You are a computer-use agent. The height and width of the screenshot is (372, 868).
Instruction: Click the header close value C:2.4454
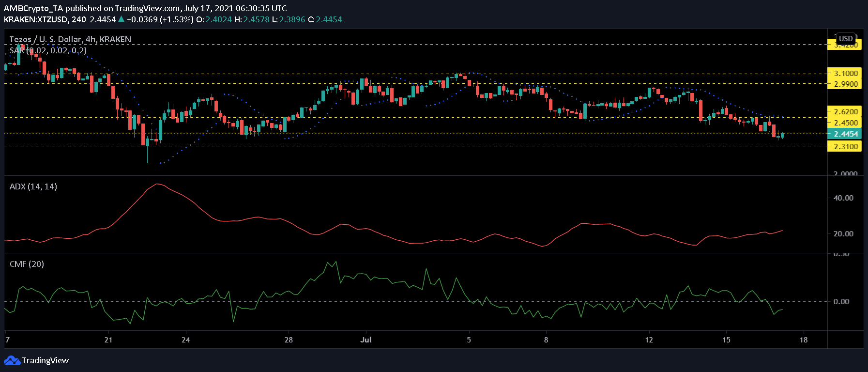pos(325,19)
